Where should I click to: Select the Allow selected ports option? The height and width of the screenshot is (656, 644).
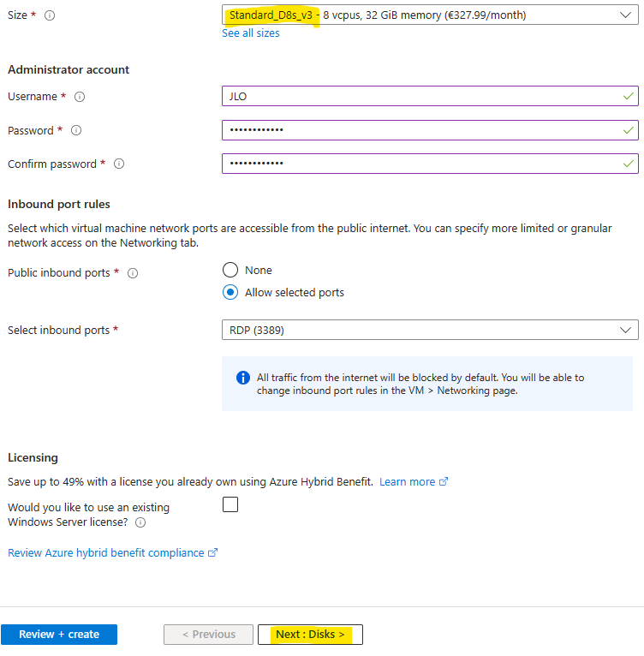coord(230,292)
